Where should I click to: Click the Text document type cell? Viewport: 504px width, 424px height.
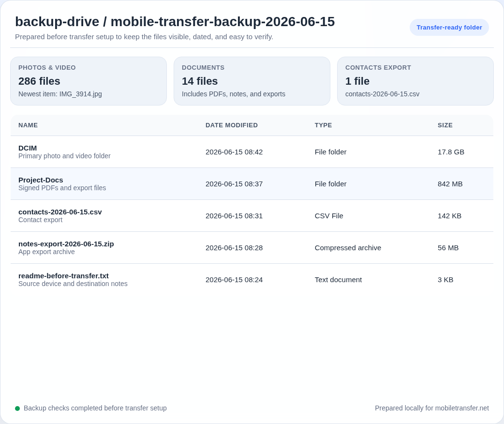[x=338, y=280]
